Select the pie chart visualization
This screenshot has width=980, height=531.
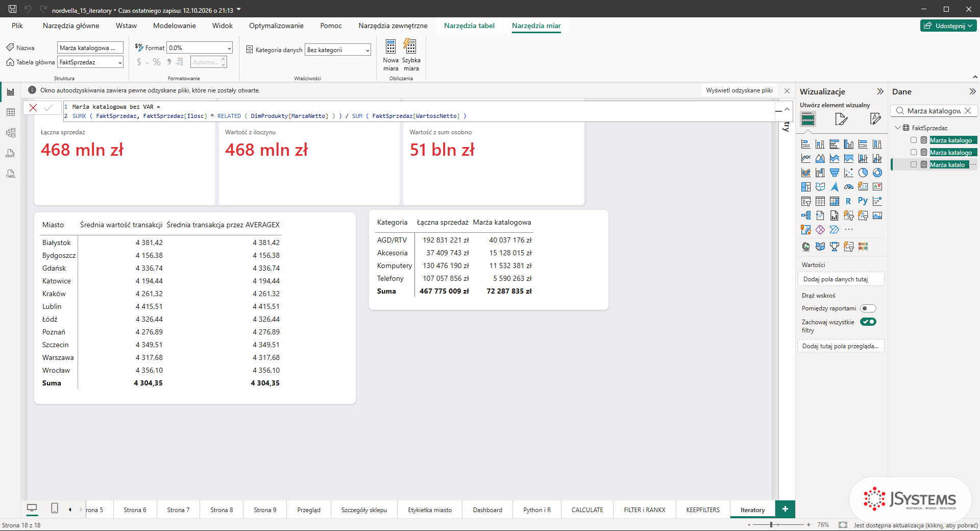click(863, 173)
